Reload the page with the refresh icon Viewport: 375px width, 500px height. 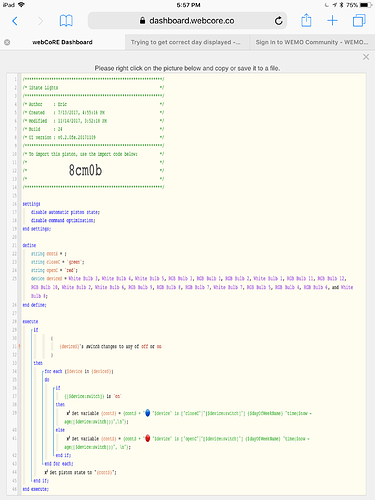tap(279, 21)
